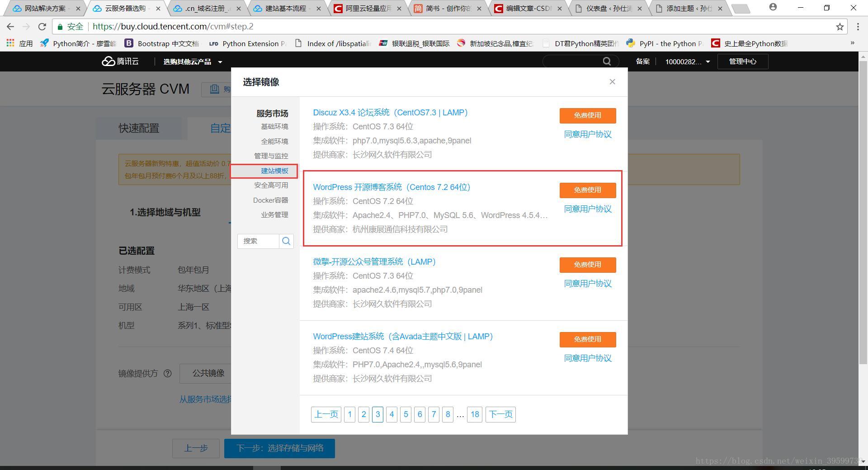The image size is (868, 470).
Task: Open the Python Extension Packages bookmark
Action: pos(247,43)
